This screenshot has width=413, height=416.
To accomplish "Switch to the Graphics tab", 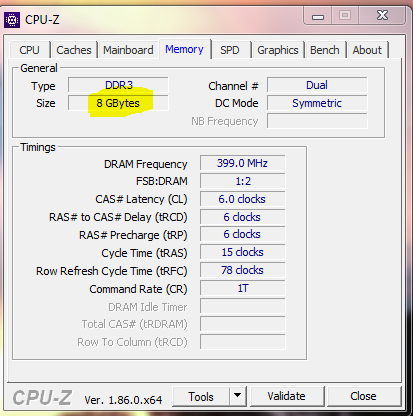I will 278,50.
